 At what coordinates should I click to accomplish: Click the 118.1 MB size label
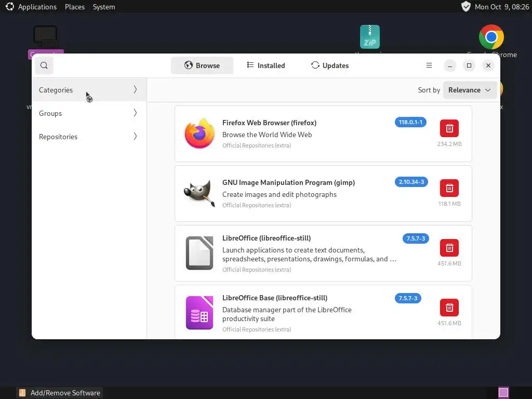click(x=449, y=204)
